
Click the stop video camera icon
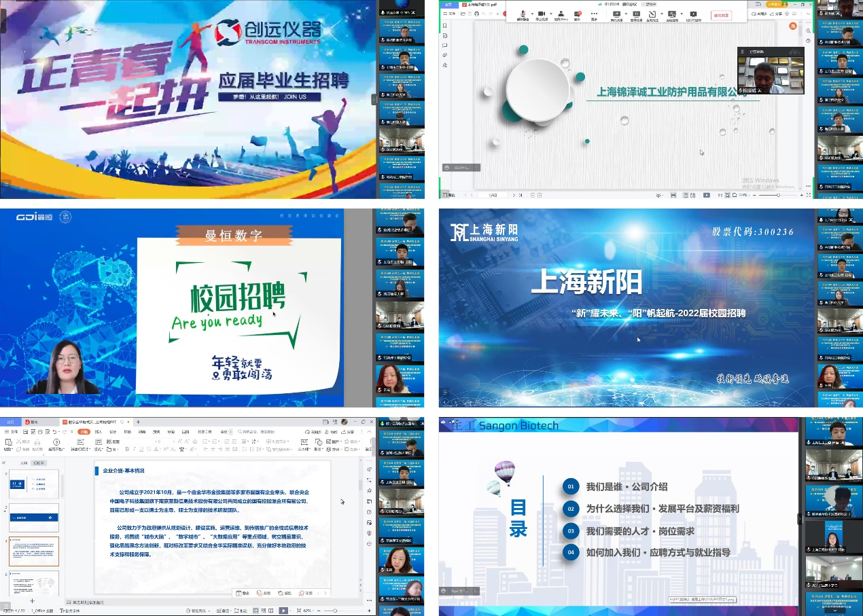click(x=542, y=14)
